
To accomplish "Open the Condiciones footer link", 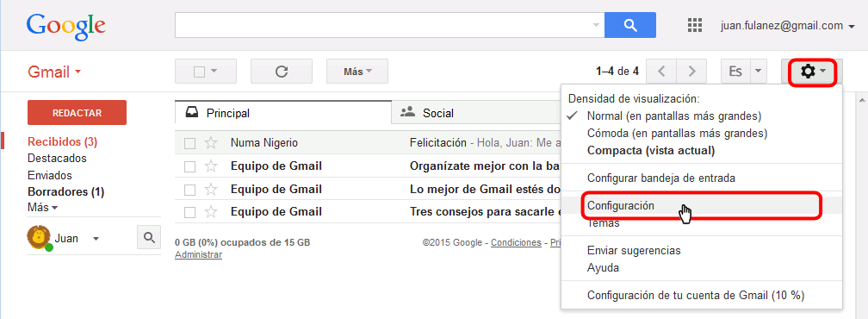I will pos(516,242).
